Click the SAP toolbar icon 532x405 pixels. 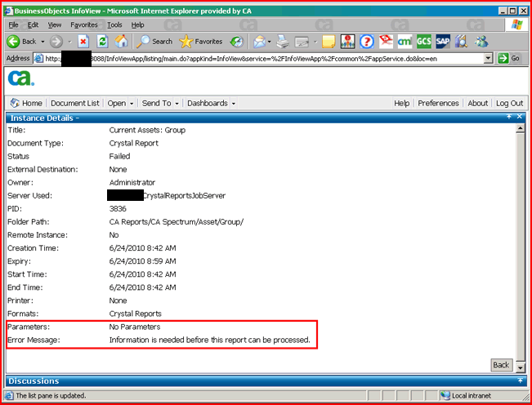point(443,41)
